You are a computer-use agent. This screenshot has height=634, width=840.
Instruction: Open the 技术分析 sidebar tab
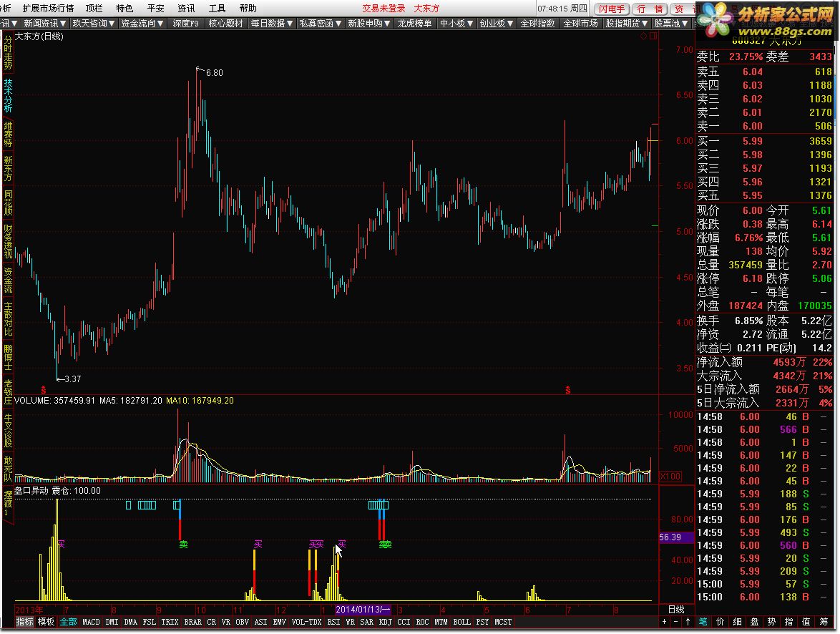8,95
